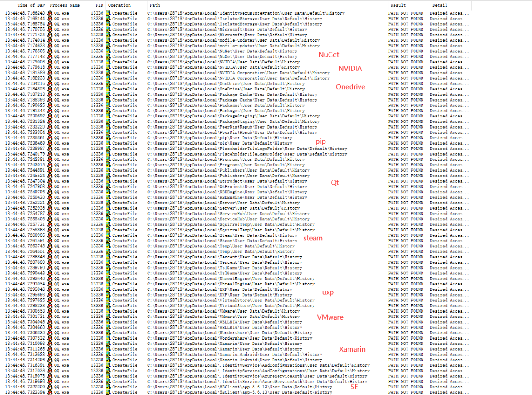Click the QQ icon in the 13:44:46.7190625 row
The width and height of the screenshot is (532, 395).
point(50,105)
